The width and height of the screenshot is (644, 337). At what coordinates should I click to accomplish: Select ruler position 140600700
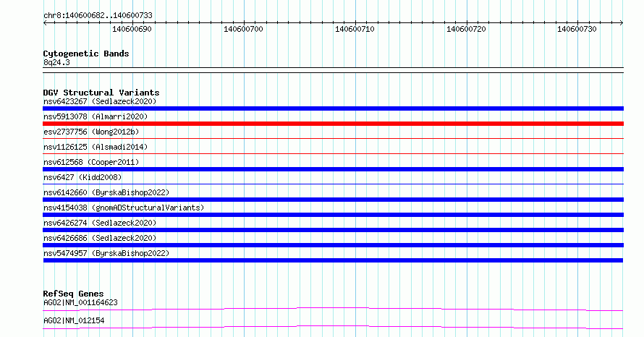243,29
